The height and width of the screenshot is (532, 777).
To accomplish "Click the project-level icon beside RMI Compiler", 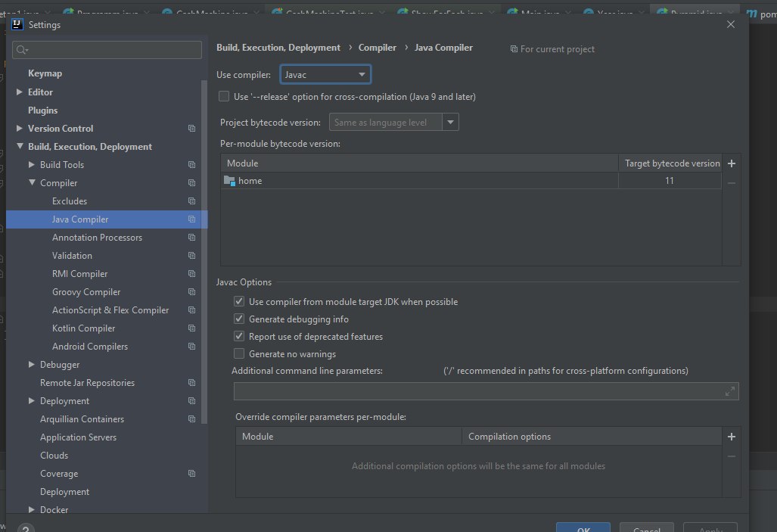I will [x=191, y=274].
